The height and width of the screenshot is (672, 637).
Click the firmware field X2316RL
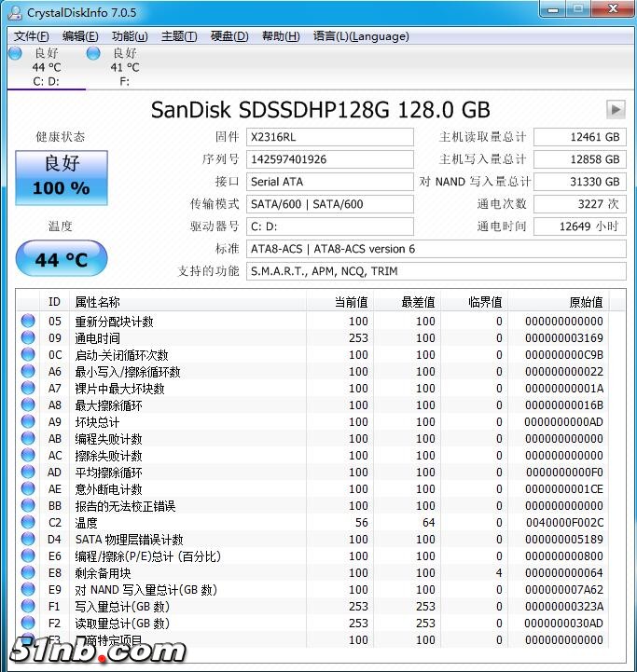330,137
